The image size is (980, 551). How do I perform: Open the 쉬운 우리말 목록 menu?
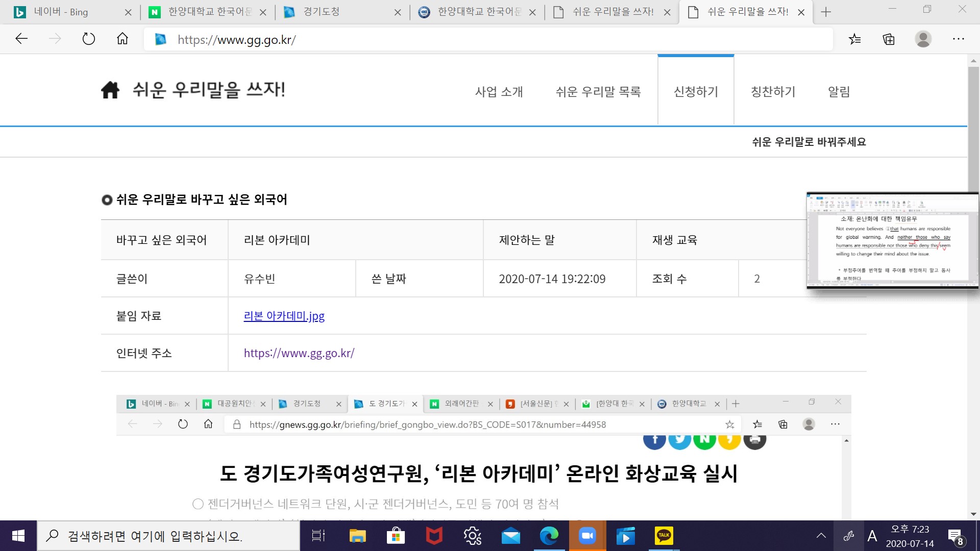598,92
